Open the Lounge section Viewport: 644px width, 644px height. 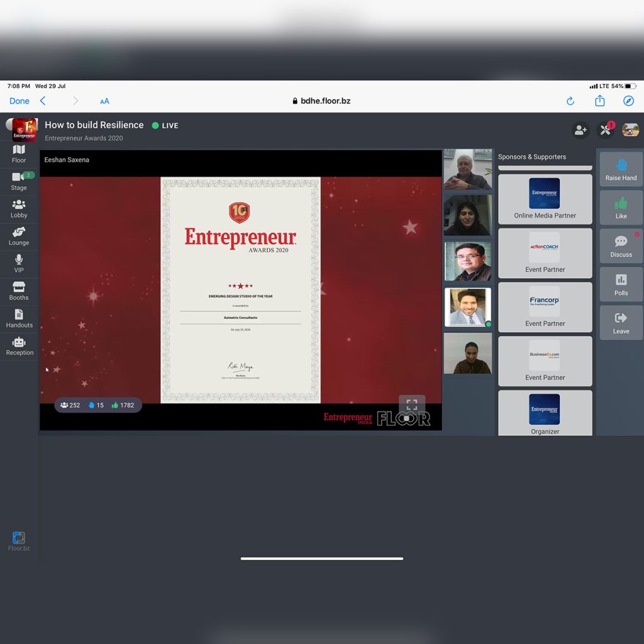[19, 236]
